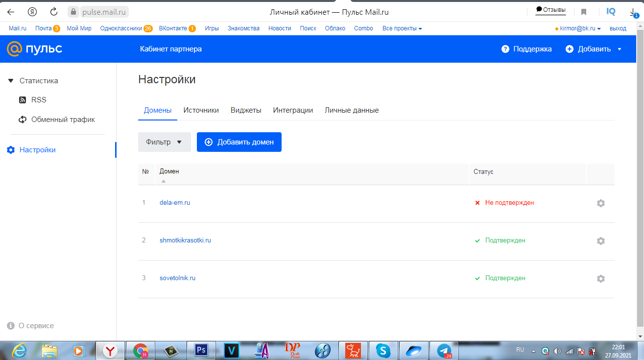The height and width of the screenshot is (360, 644).
Task: Open the Облако link in portal bar
Action: pos(335,28)
